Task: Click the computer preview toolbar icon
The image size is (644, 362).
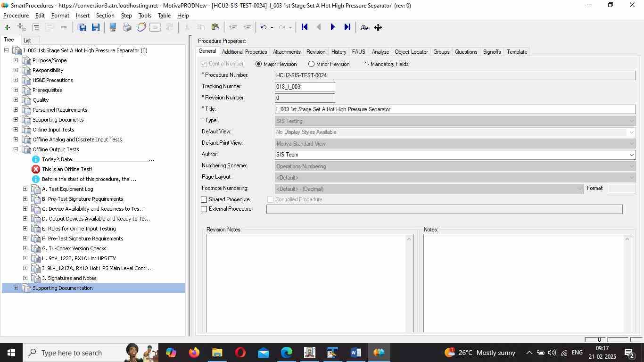Action: 113,27
